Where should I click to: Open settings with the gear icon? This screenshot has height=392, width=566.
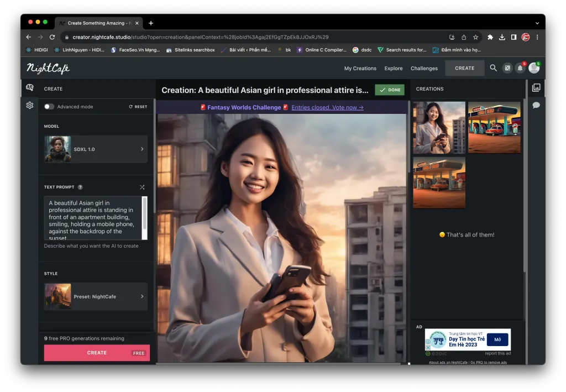(30, 105)
